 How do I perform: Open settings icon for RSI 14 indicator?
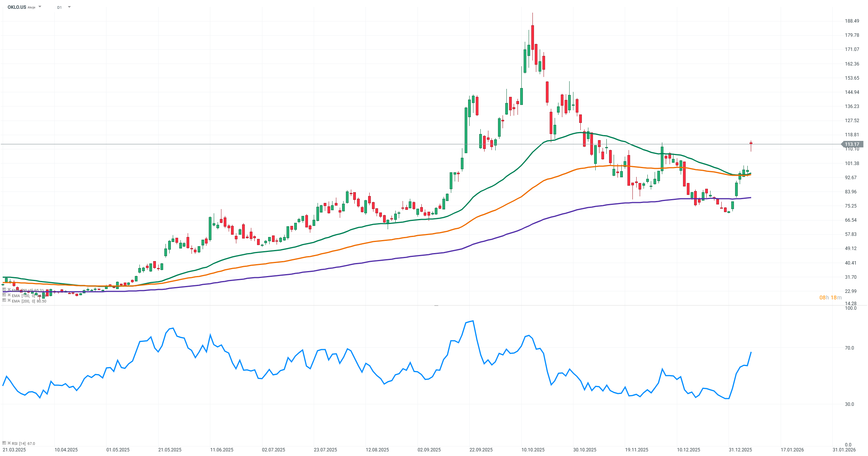(4, 443)
